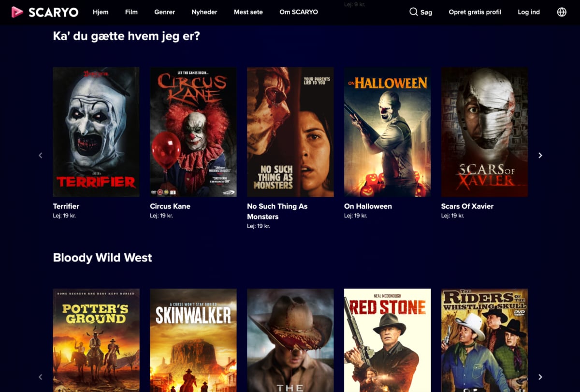The width and height of the screenshot is (580, 392).
Task: Open the Terrifier title link
Action: pyautogui.click(x=66, y=206)
